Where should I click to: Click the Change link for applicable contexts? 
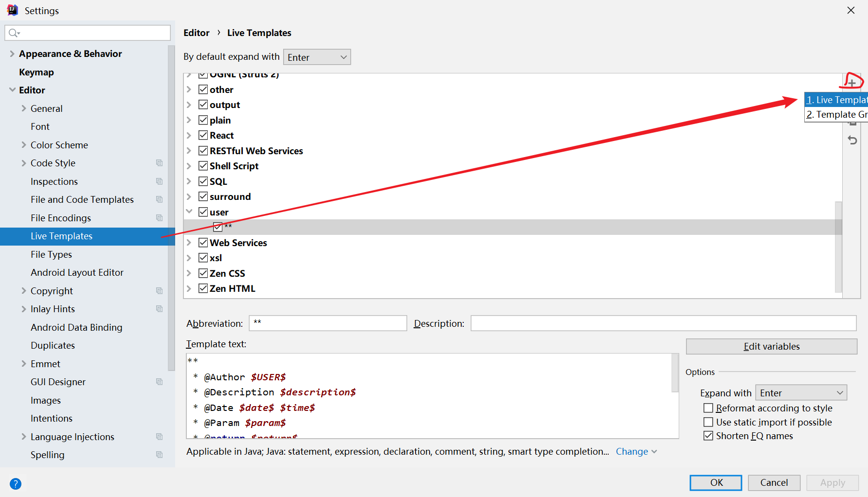[x=632, y=451]
